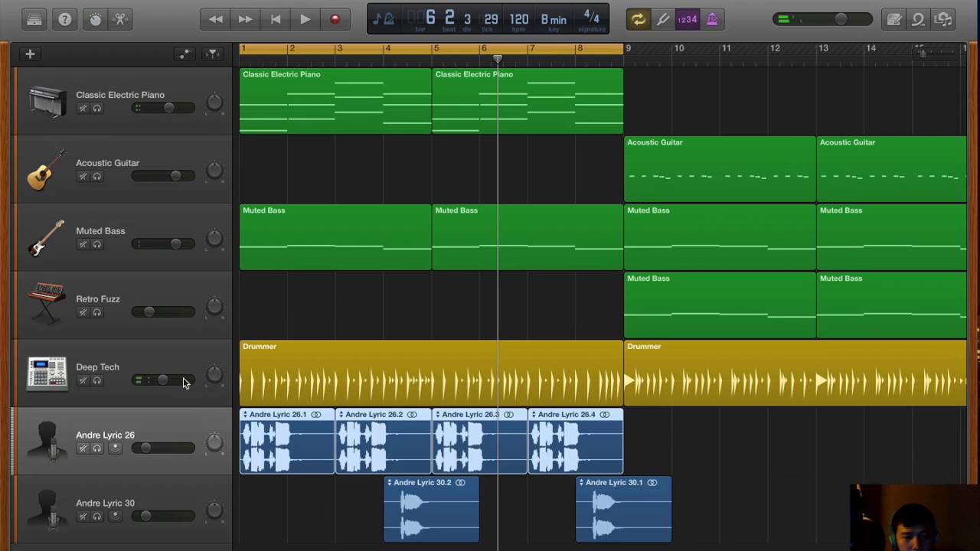Open the Note Pad
Screen dimensions: 980x551
pyautogui.click(x=893, y=19)
